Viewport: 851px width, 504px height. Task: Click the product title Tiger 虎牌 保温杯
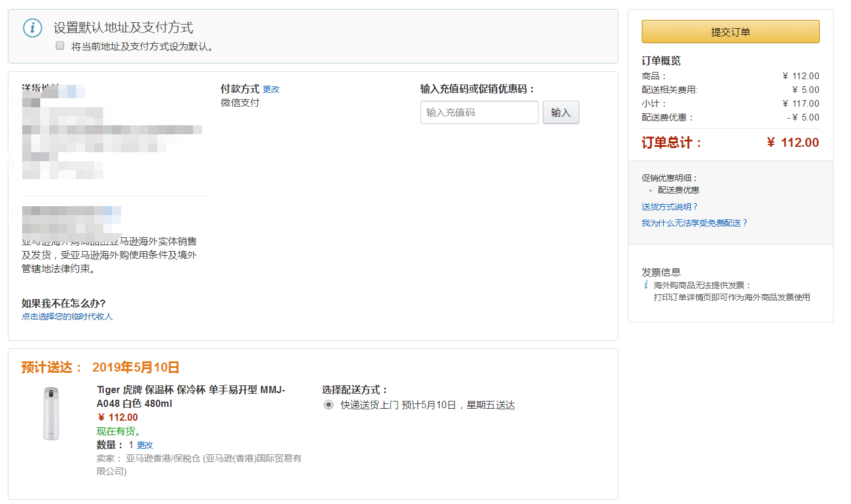[191, 397]
